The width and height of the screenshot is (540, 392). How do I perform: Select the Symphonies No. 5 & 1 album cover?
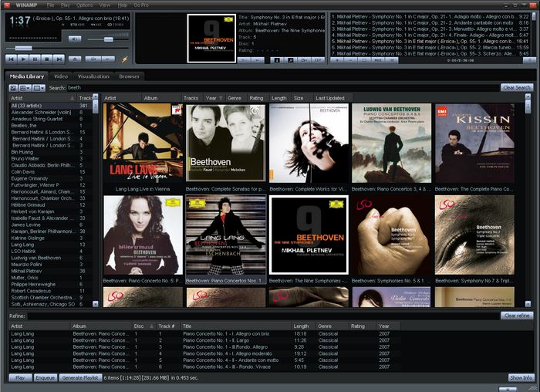(391, 235)
